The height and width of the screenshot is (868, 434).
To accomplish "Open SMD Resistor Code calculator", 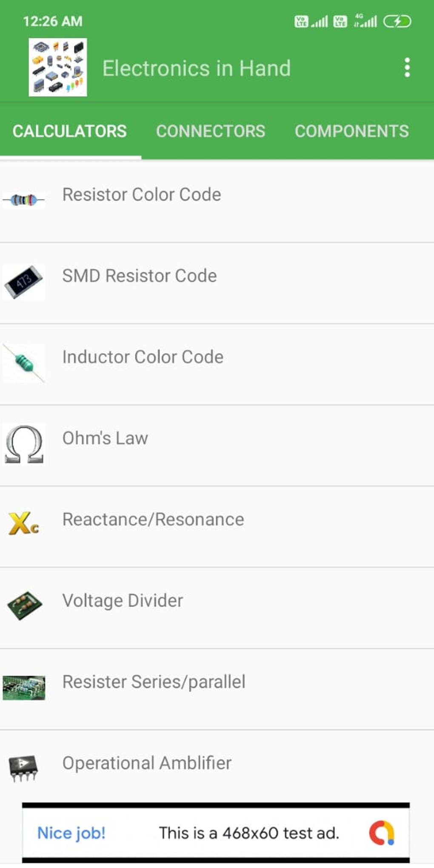I will click(x=140, y=276).
